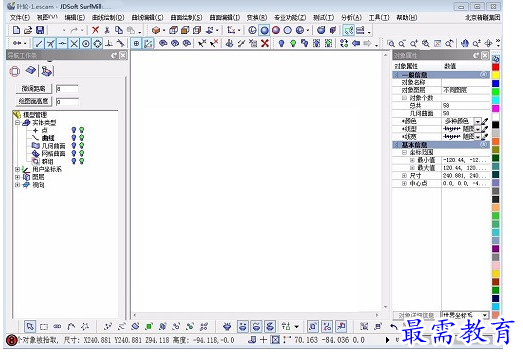Collapse the 实体类型 tree node

click(17, 123)
